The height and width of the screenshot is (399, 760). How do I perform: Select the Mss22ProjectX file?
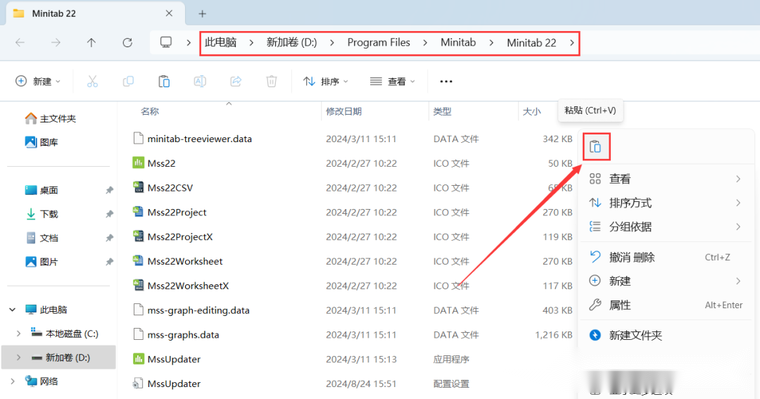[x=173, y=237]
